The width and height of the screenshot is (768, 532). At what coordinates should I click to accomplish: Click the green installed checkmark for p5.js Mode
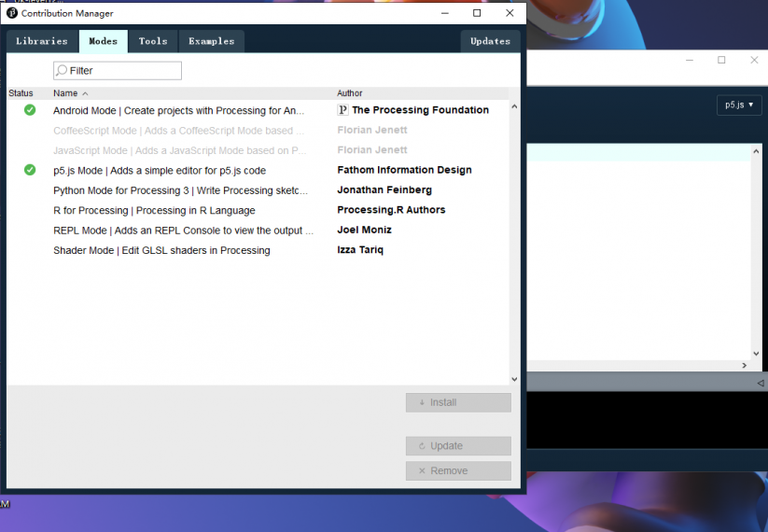[x=30, y=170]
